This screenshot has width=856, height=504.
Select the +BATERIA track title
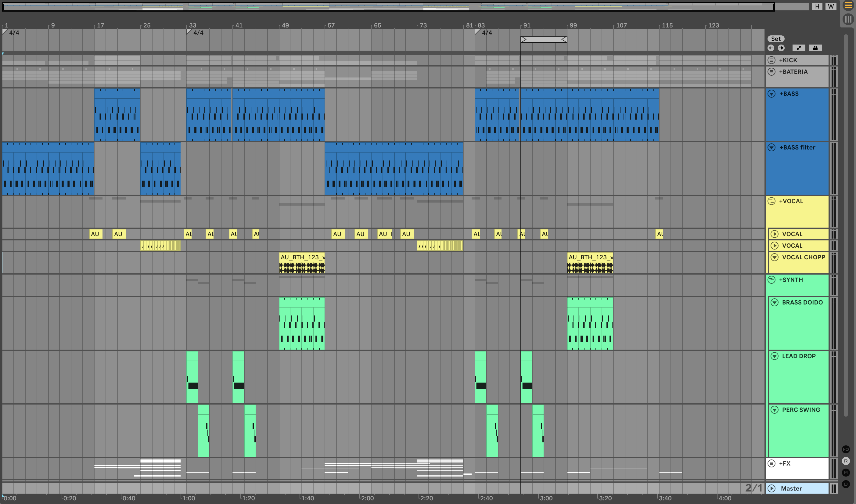(793, 72)
